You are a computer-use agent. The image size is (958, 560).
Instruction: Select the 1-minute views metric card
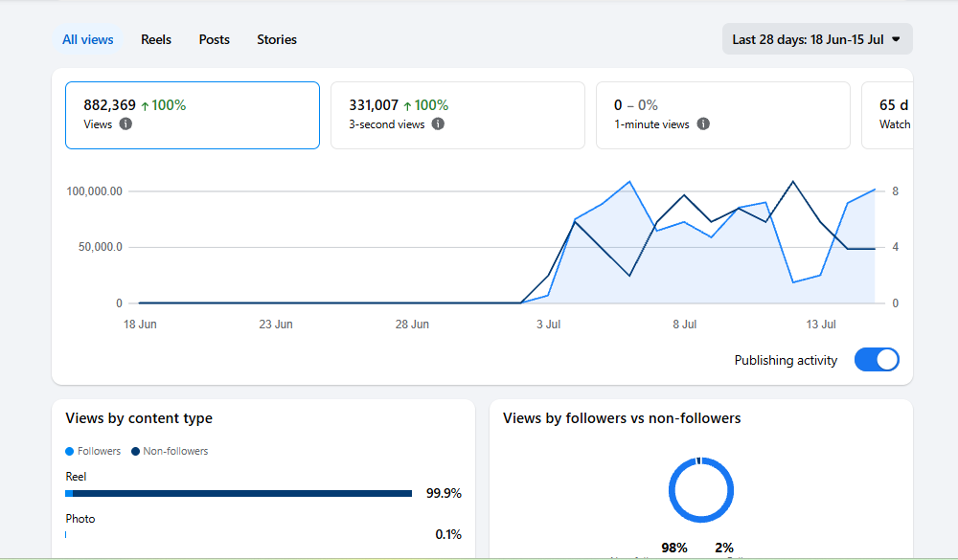coord(722,116)
